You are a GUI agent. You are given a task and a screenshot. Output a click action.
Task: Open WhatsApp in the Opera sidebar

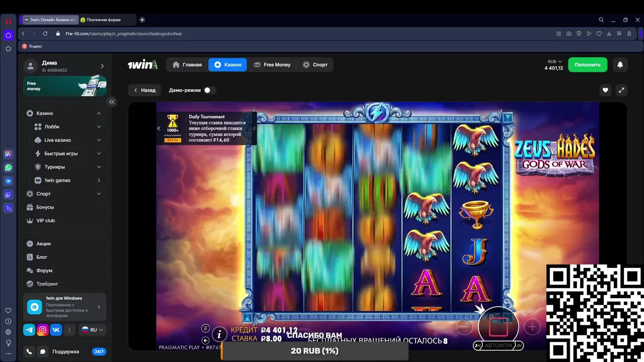(8, 167)
